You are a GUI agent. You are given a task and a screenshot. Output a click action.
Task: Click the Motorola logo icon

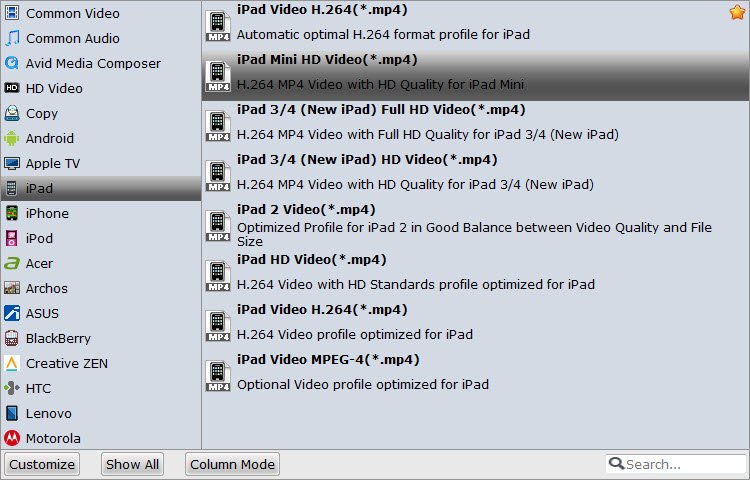click(12, 438)
